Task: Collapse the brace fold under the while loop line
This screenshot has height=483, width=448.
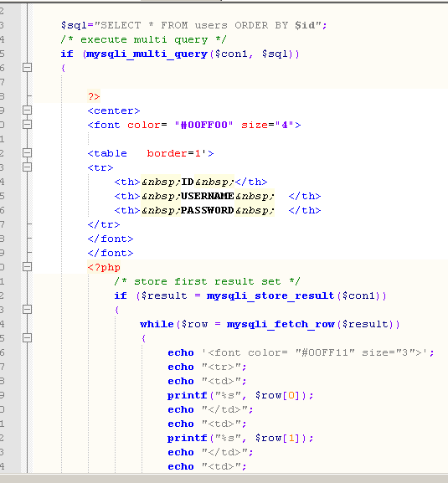Action: point(27,338)
